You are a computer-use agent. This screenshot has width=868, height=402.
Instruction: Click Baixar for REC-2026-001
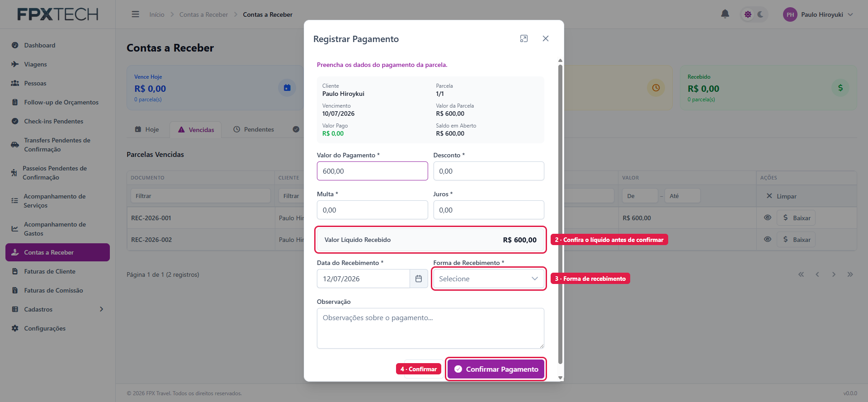pos(796,218)
